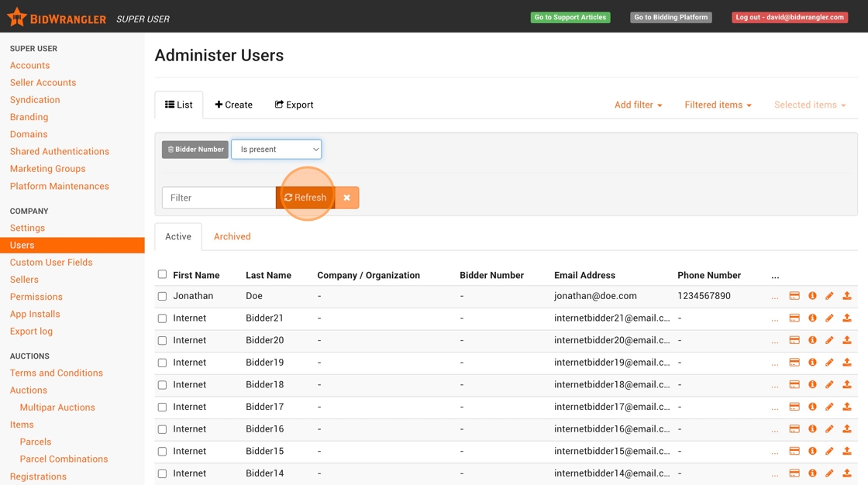868x485 pixels.
Task: Click the credit card icon in Jonathan's row
Action: tap(794, 296)
